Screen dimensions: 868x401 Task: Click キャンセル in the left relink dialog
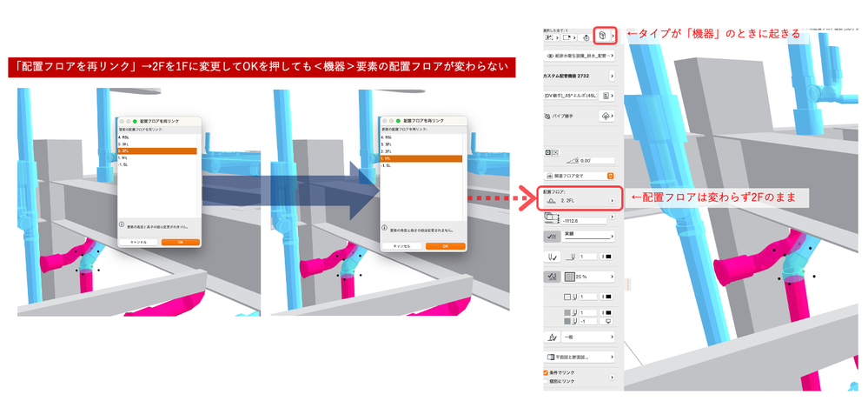[x=138, y=242]
